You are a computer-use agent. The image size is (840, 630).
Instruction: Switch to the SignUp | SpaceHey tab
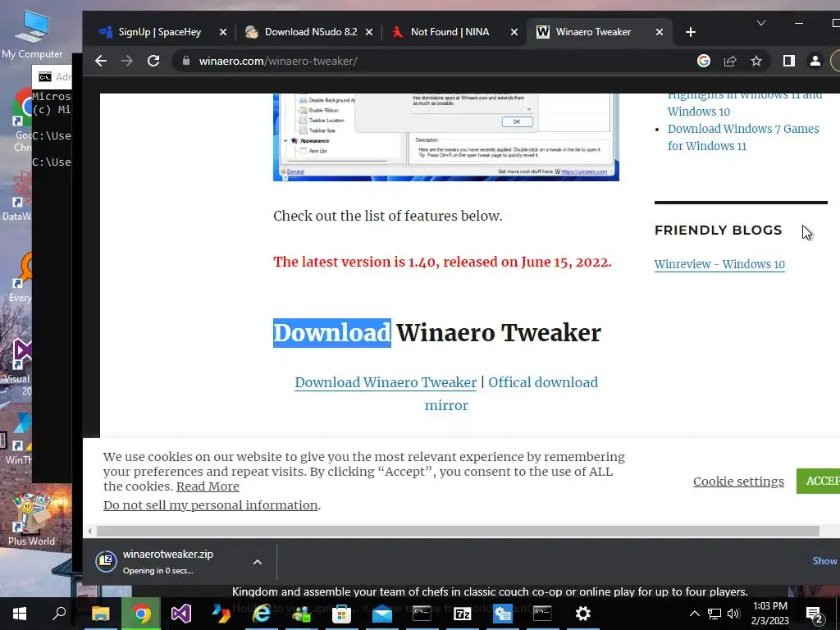pyautogui.click(x=158, y=32)
